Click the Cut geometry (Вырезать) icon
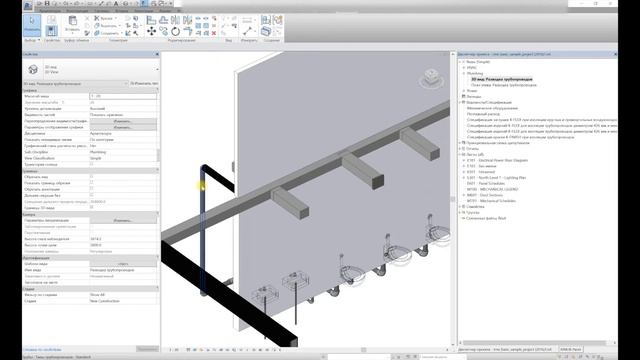This screenshot has height=360, width=640. 97,26
